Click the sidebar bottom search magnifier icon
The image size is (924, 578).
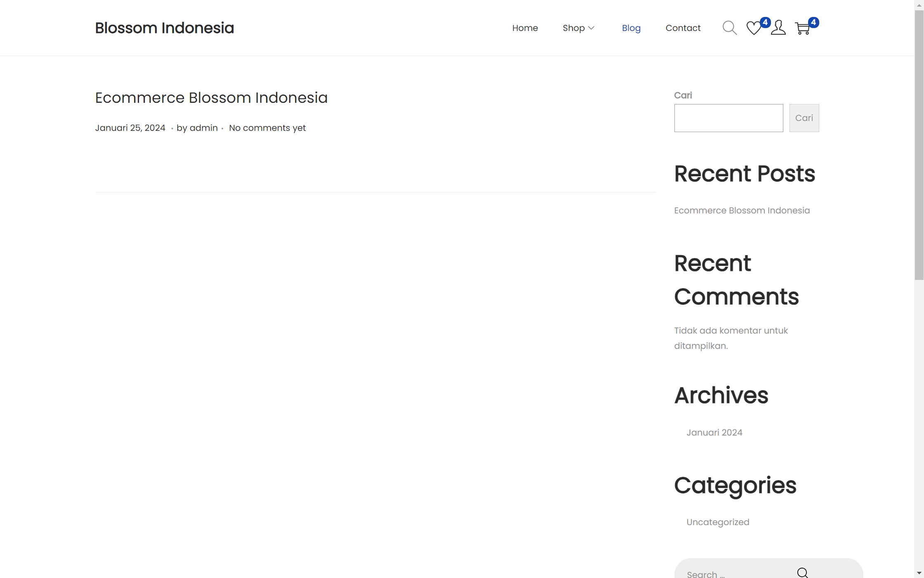802,573
